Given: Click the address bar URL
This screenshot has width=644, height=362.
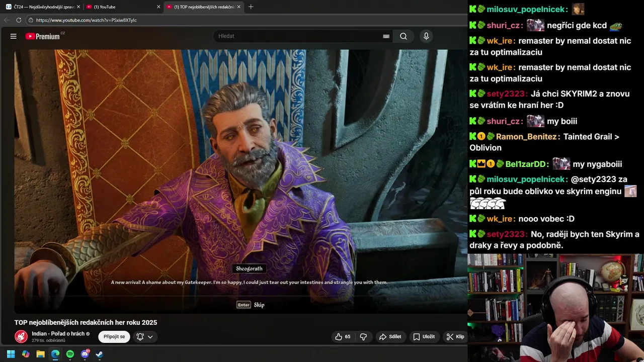Looking at the screenshot, I should (x=87, y=20).
